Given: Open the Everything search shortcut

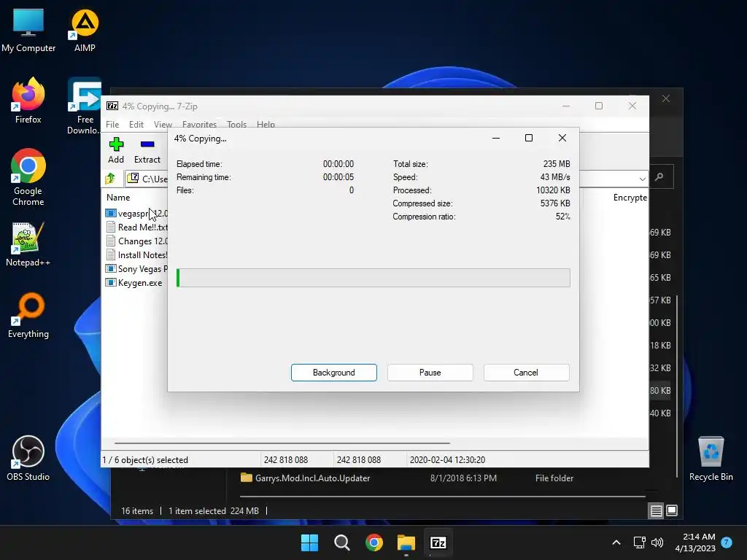Looking at the screenshot, I should (x=28, y=315).
